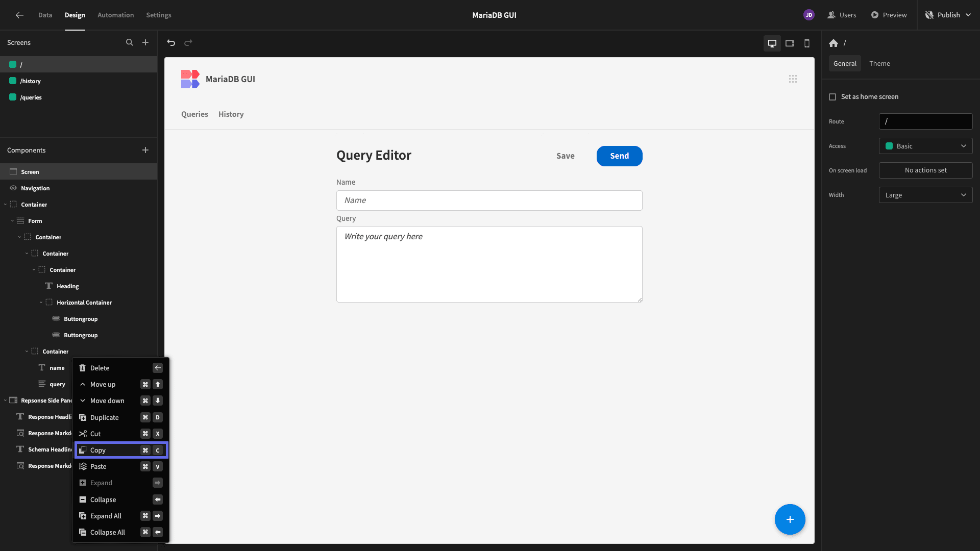Screen dimensions: 980x551
Task: Switch to the Theme tab
Action: point(879,63)
